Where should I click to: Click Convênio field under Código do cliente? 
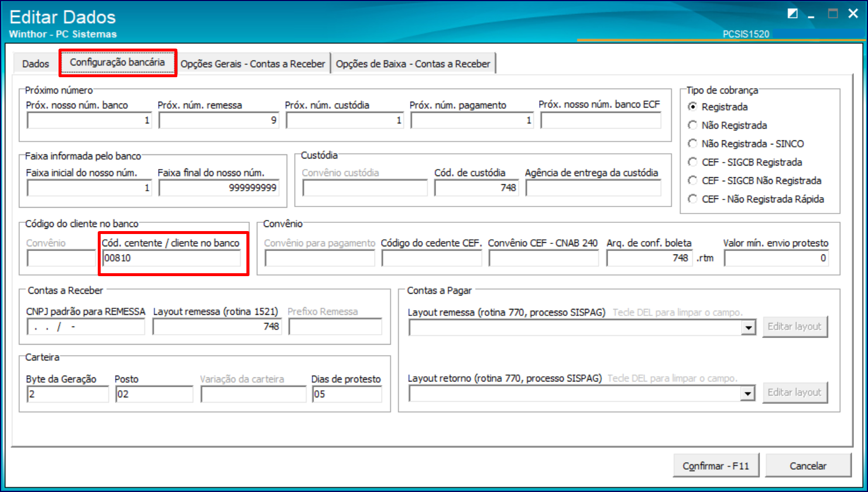[x=61, y=258]
